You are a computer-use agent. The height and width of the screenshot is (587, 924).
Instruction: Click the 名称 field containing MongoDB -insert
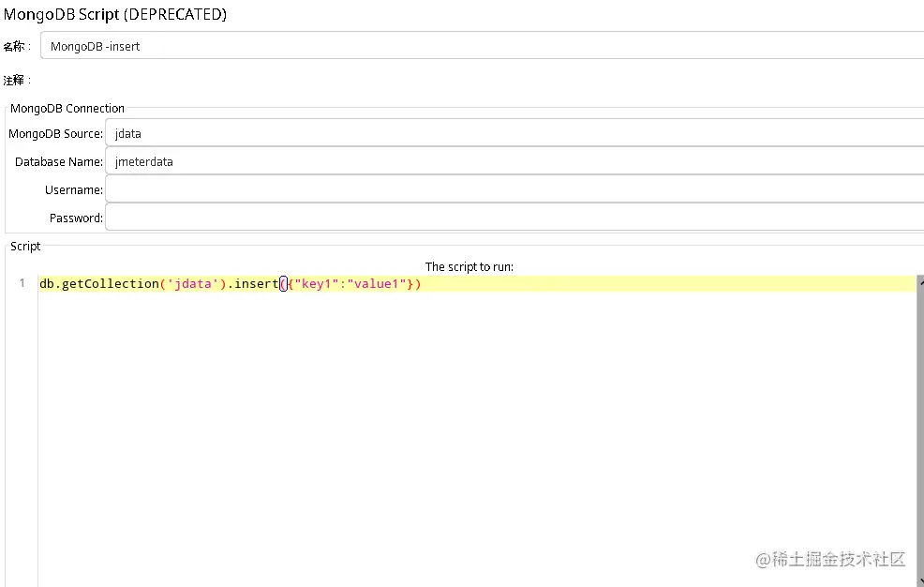pyautogui.click(x=281, y=45)
